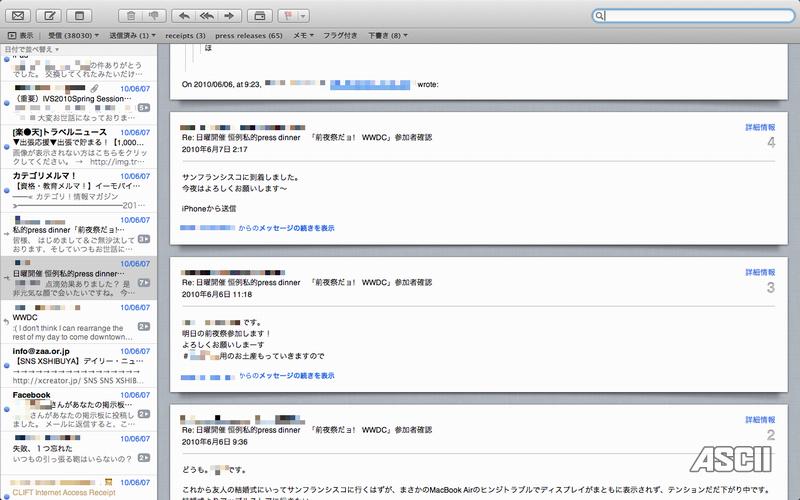Expand 2-message thread badge on WWDC
Viewport: 800px width, 500px height.
click(x=144, y=327)
